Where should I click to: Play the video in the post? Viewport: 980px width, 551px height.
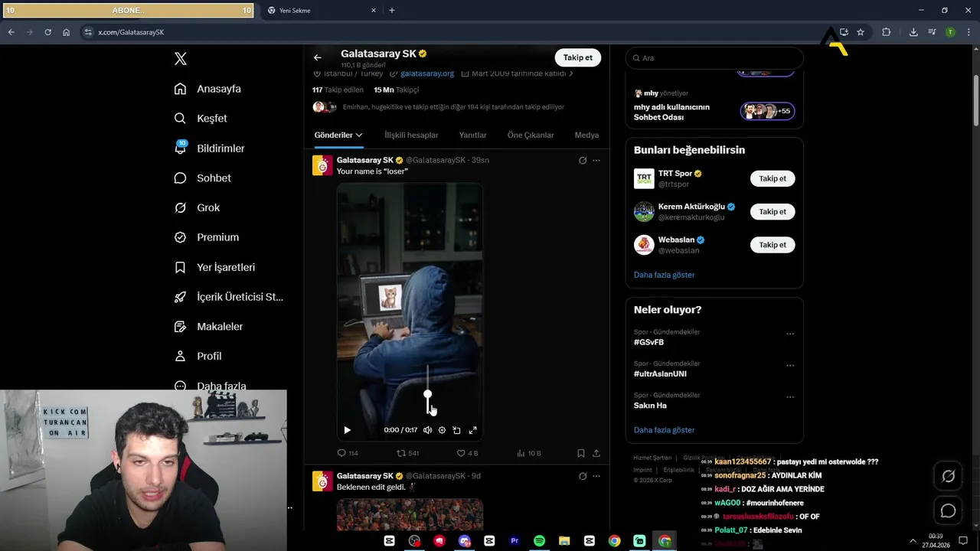347,430
